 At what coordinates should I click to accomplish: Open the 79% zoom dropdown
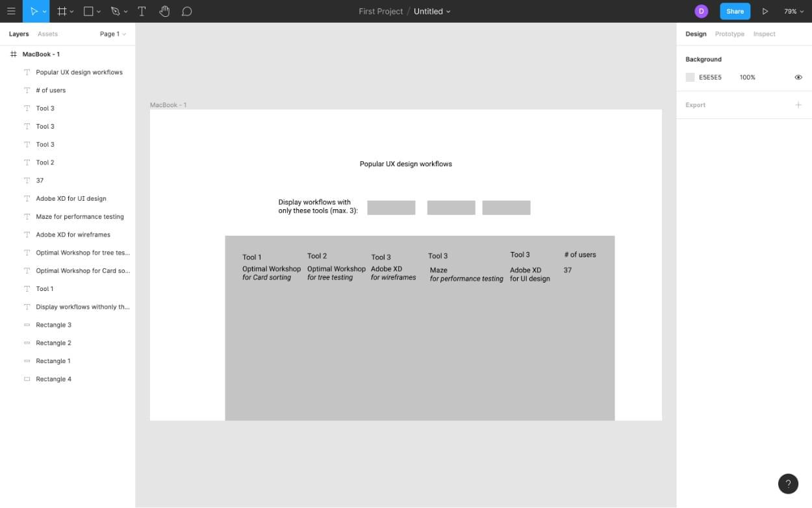793,11
